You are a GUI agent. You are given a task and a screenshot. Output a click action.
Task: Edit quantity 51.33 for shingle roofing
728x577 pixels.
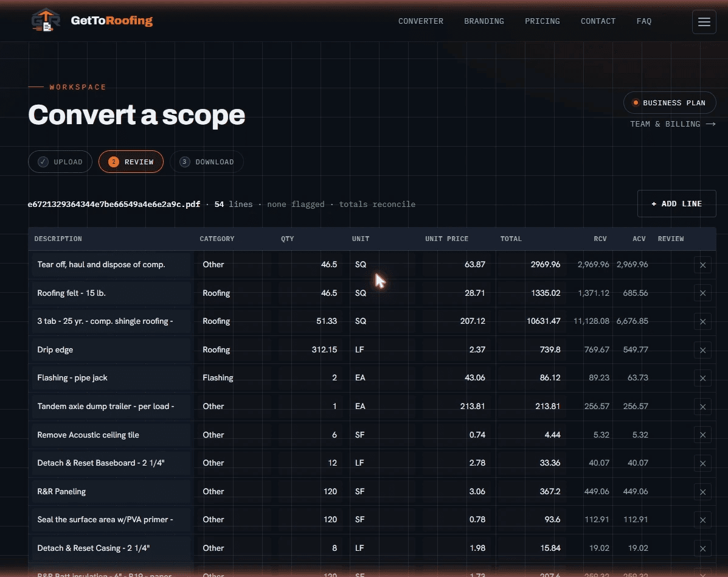tap(311, 321)
